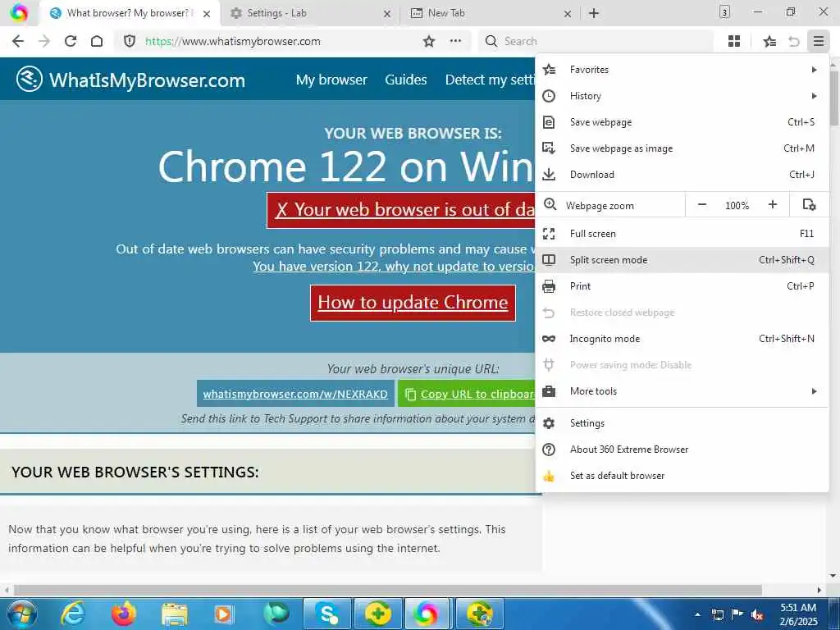Viewport: 840px width, 630px height.
Task: Launch Firefox from taskbar
Action: 123,614
